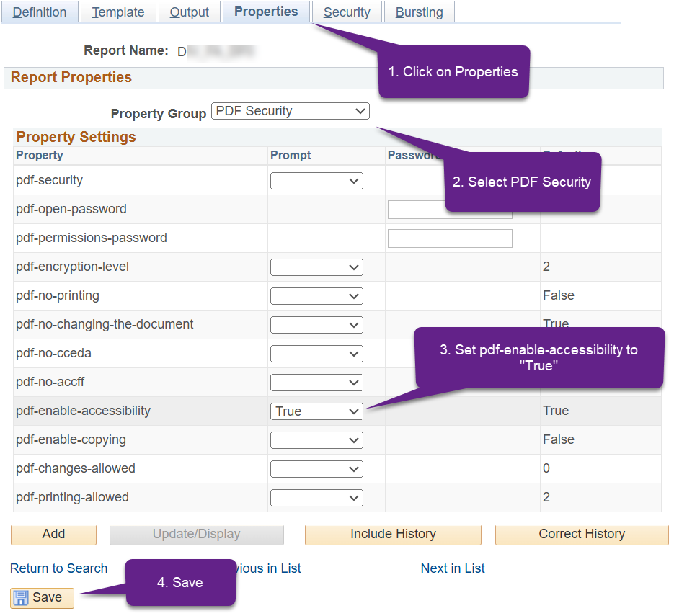Change the pdf-enable-accessibility dropdown value
Image resolution: width=674 pixels, height=616 pixels.
click(316, 411)
